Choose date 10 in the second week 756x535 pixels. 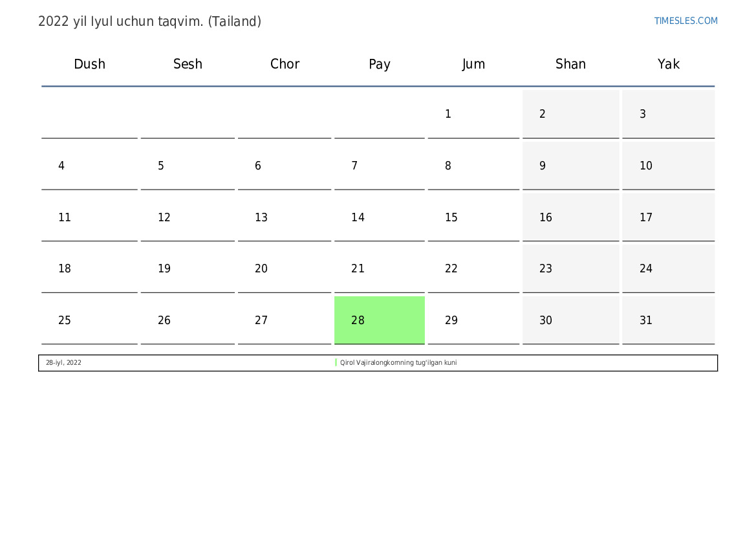pyautogui.click(x=668, y=166)
